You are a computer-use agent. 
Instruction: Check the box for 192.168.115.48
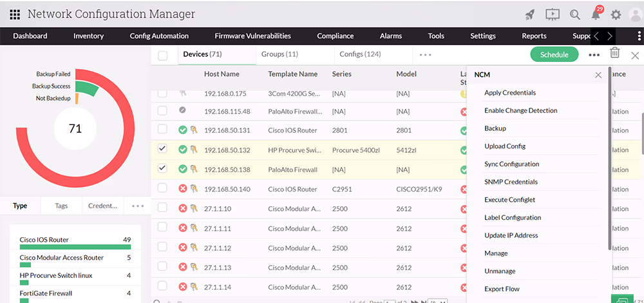click(163, 110)
